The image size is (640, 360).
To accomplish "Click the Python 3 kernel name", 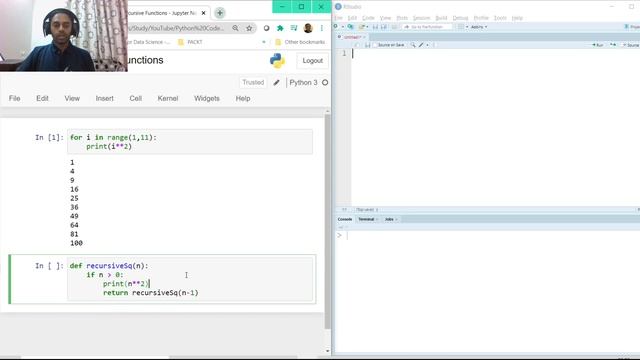I will (x=303, y=82).
